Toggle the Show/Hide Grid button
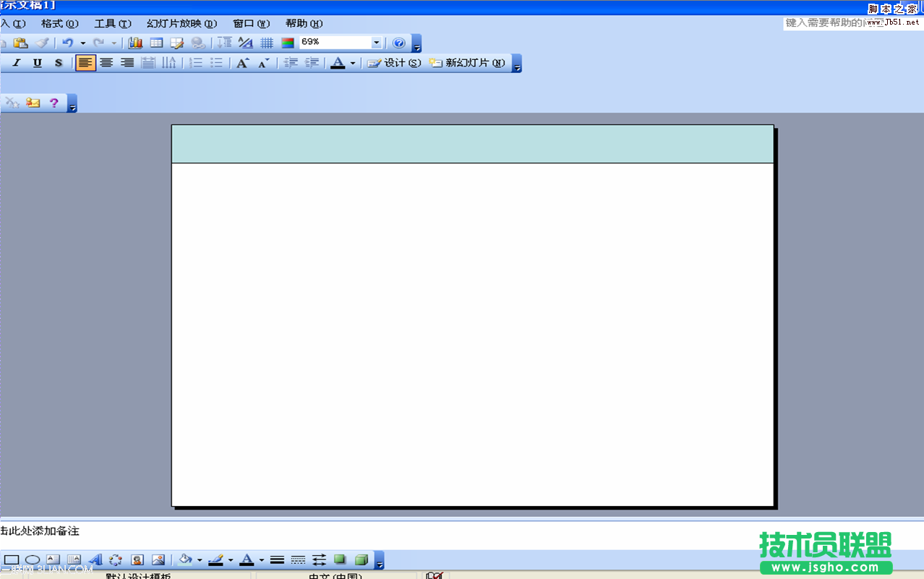Viewport: 924px width, 579px height. pos(267,43)
